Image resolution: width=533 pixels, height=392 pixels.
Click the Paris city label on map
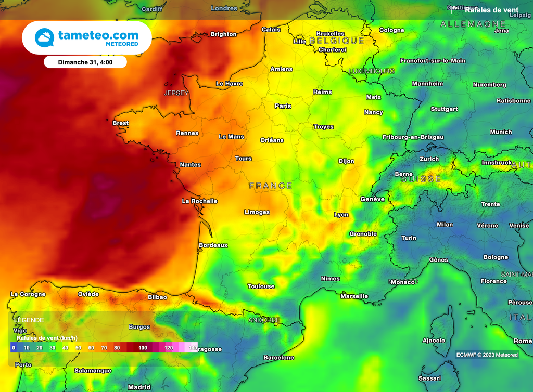tap(283, 106)
